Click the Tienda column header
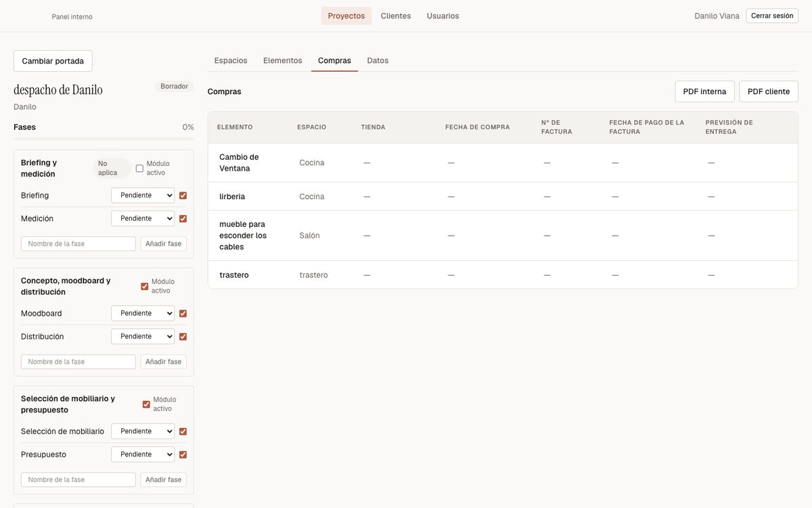This screenshot has height=508, width=812. coord(373,127)
